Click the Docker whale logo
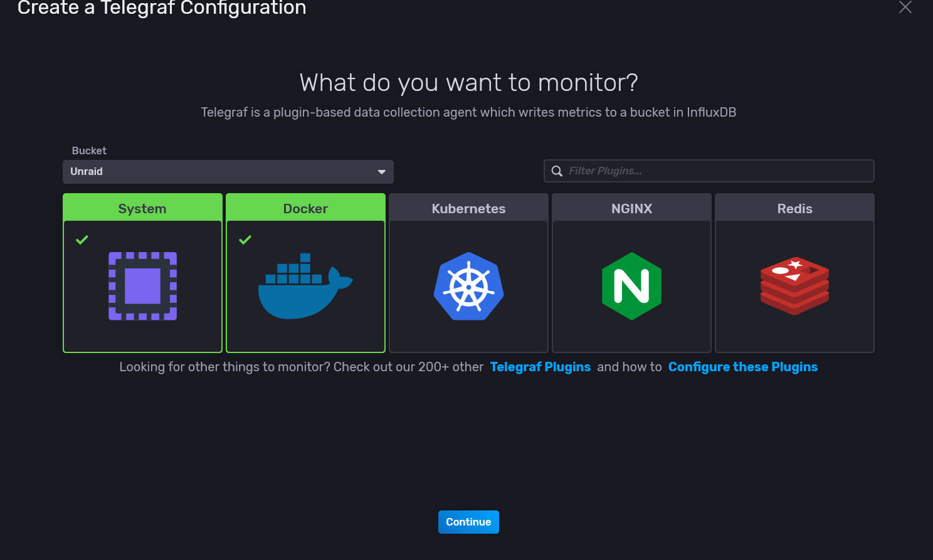 coord(305,286)
